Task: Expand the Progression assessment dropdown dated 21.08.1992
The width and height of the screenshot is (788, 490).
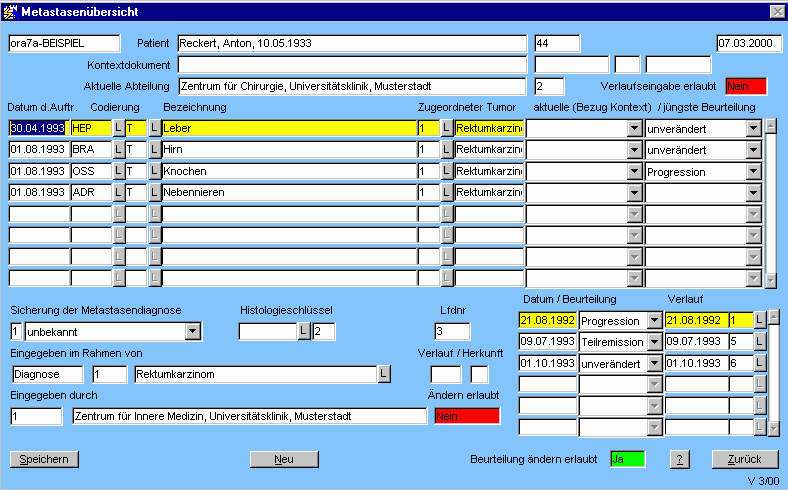Action: click(x=654, y=321)
